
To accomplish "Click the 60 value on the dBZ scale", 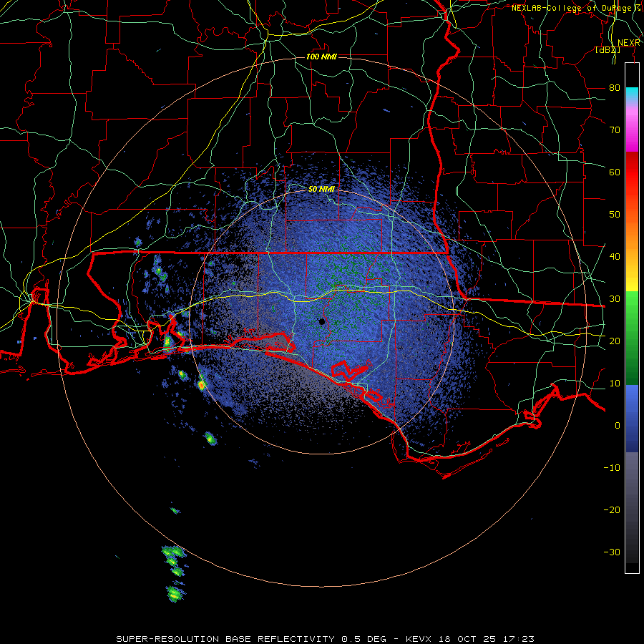I will click(615, 172).
